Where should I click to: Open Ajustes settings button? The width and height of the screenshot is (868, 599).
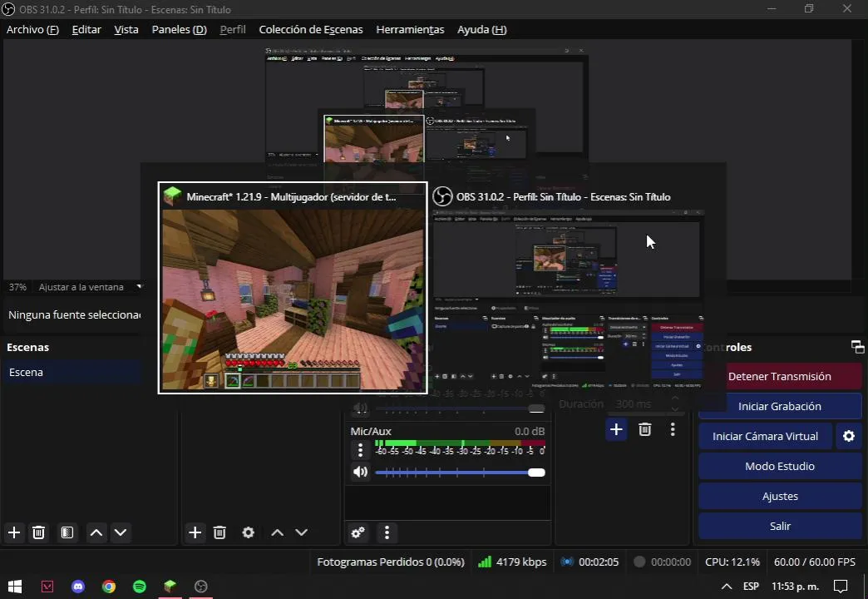pos(780,496)
